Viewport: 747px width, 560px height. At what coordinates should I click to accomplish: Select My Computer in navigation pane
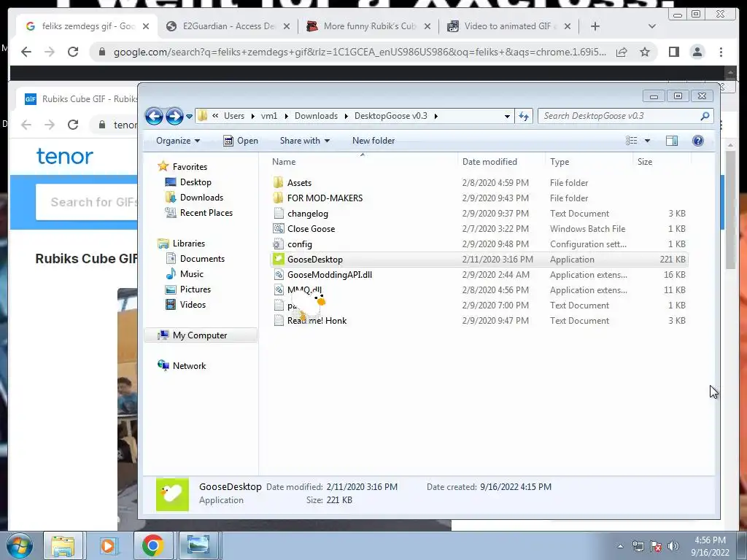(x=200, y=335)
